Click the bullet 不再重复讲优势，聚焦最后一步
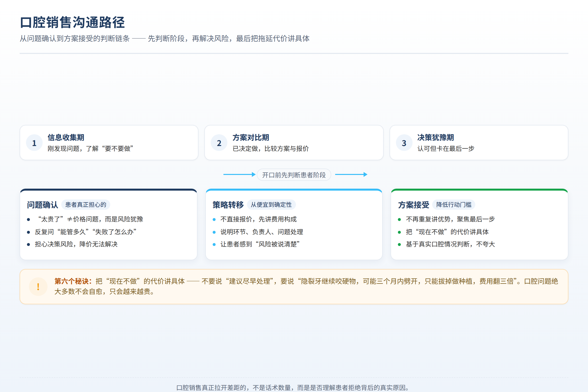 pyautogui.click(x=450, y=219)
